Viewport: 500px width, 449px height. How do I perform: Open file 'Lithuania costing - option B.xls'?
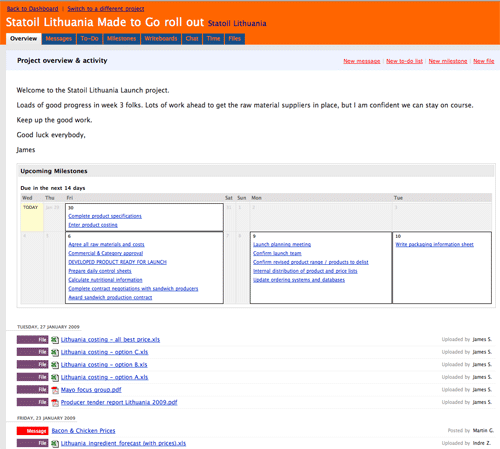click(104, 365)
